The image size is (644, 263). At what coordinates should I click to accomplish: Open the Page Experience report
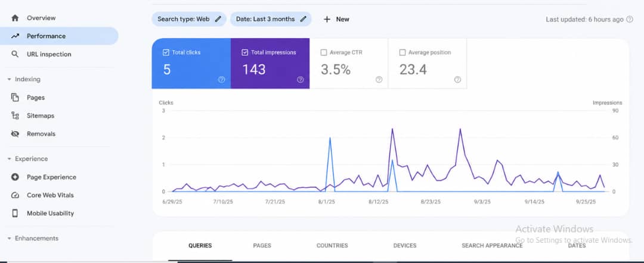(59, 177)
